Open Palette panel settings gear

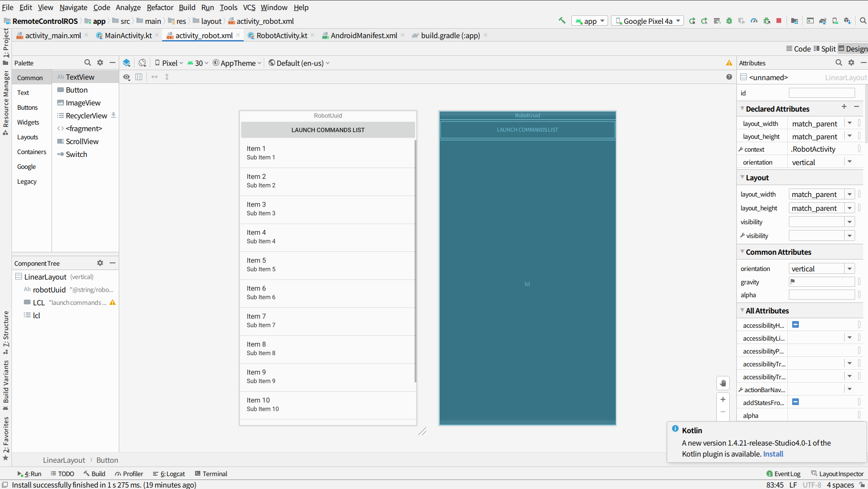(x=100, y=62)
